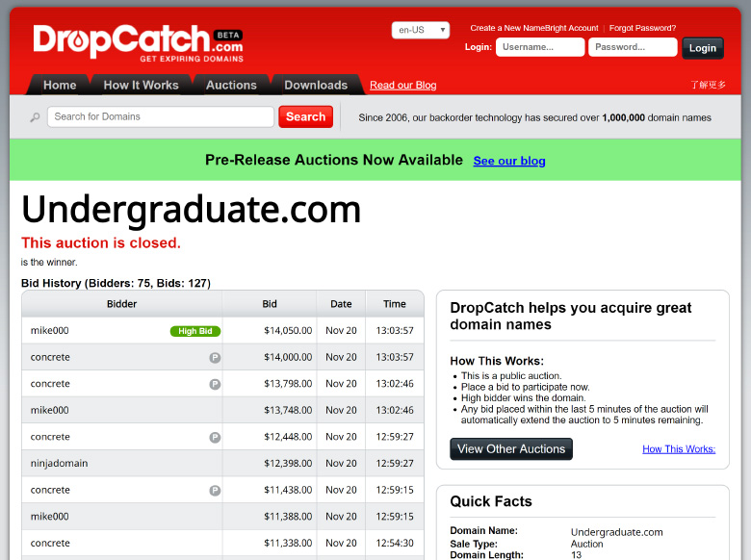Open the en-US language dropdown
Screen dimensions: 751x560
pyautogui.click(x=420, y=30)
